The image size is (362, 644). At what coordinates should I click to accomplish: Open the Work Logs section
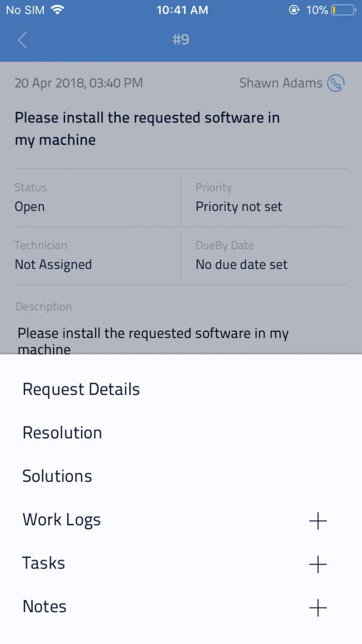click(x=62, y=520)
